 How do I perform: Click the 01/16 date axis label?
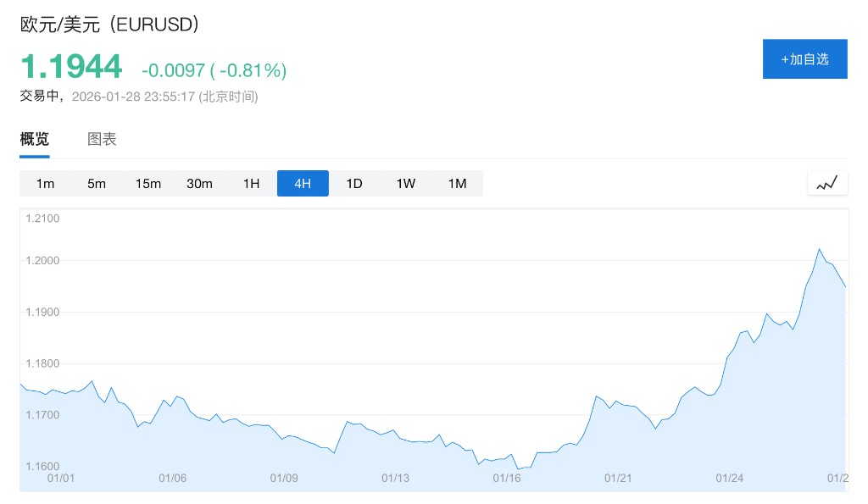(507, 478)
